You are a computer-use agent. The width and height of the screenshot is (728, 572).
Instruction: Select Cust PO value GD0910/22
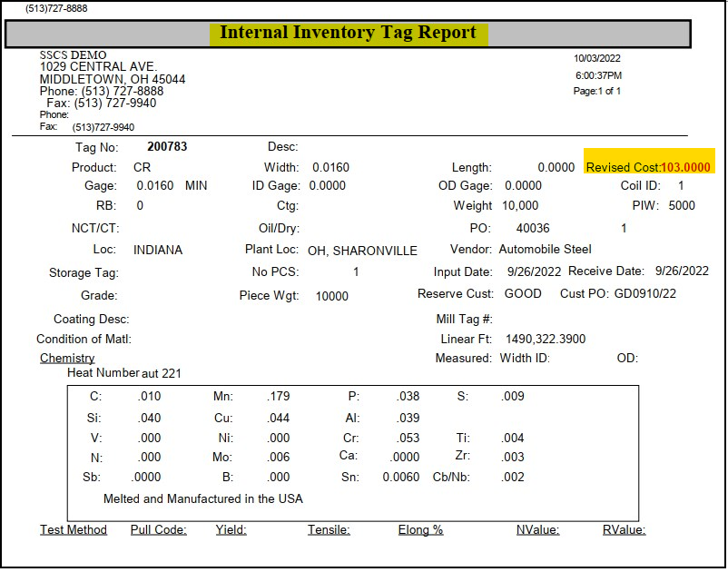click(x=645, y=293)
